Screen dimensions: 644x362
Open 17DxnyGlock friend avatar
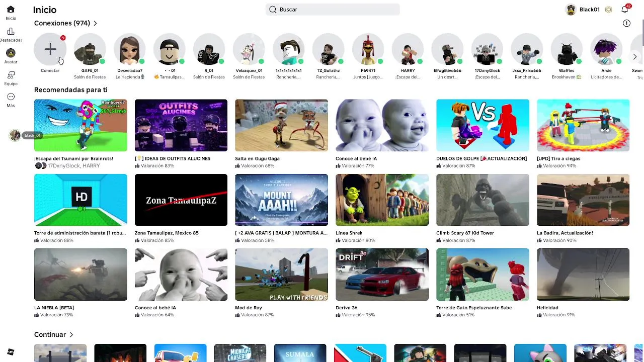point(487,49)
